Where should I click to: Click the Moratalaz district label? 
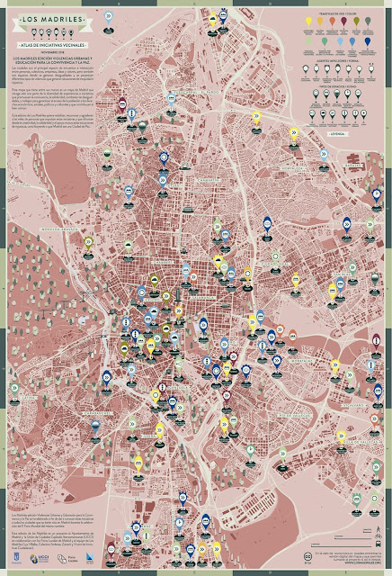coord(302,361)
